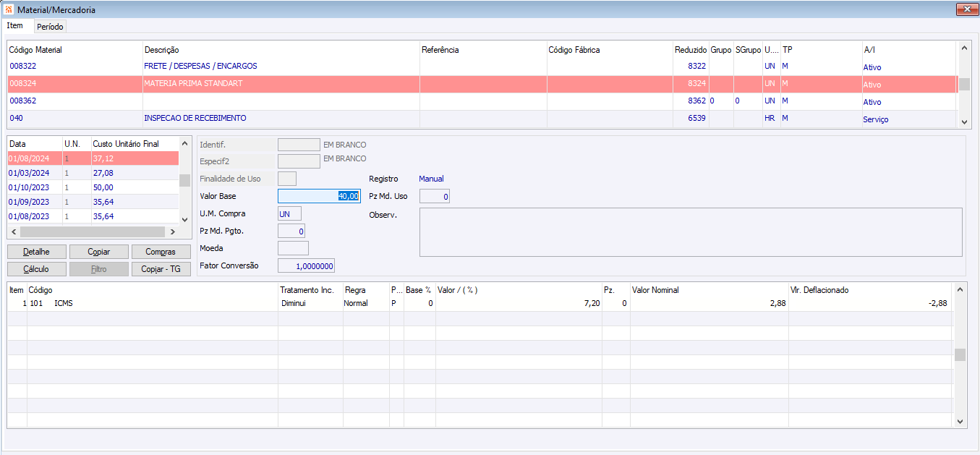Click up arrow of tax grid scrollbar
980x455 pixels.
coord(960,289)
